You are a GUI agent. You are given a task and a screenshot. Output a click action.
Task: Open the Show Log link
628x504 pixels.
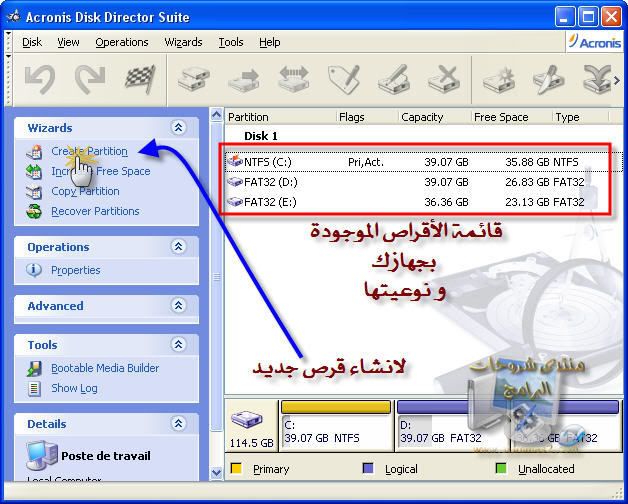pyautogui.click(x=74, y=388)
